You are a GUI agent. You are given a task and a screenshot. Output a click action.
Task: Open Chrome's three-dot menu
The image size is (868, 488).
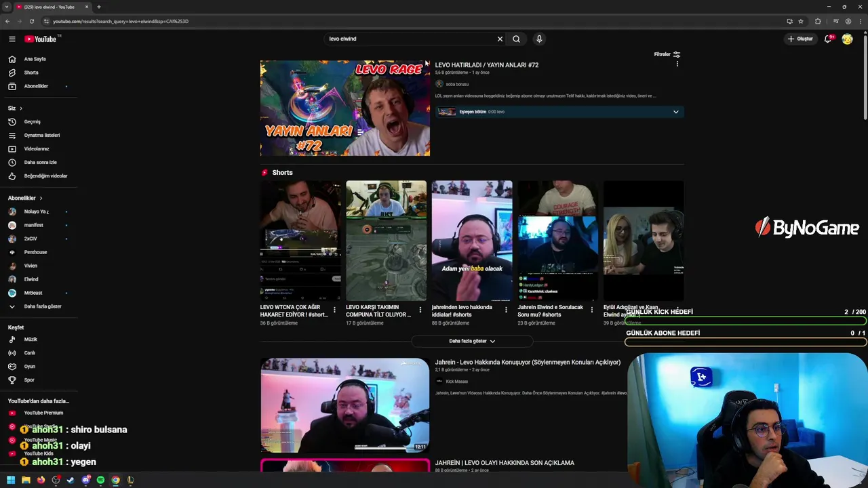pos(861,21)
